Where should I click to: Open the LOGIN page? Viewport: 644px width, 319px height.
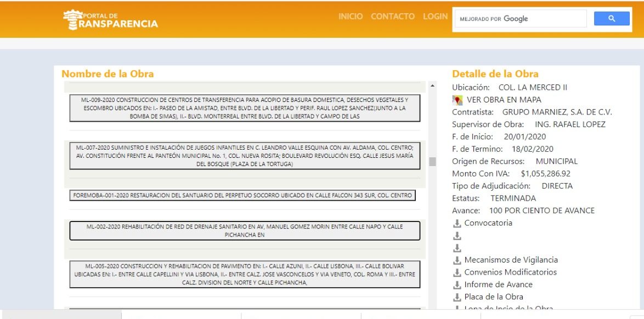(436, 16)
